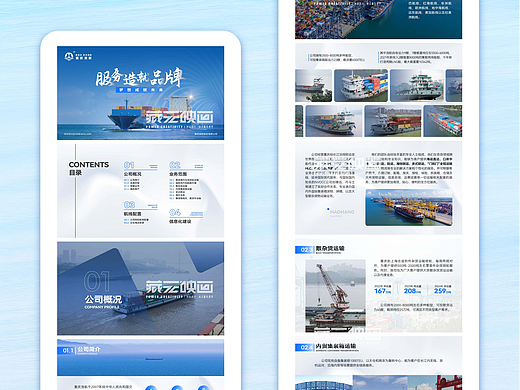This screenshot has width=520, height=390.
Task: Open the cover slide with the cargo ship
Action: click(140, 93)
